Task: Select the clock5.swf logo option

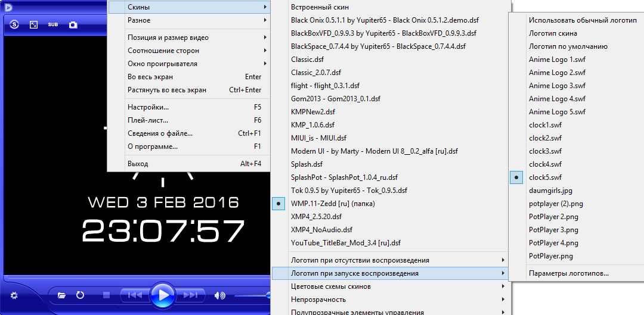Action: [546, 177]
